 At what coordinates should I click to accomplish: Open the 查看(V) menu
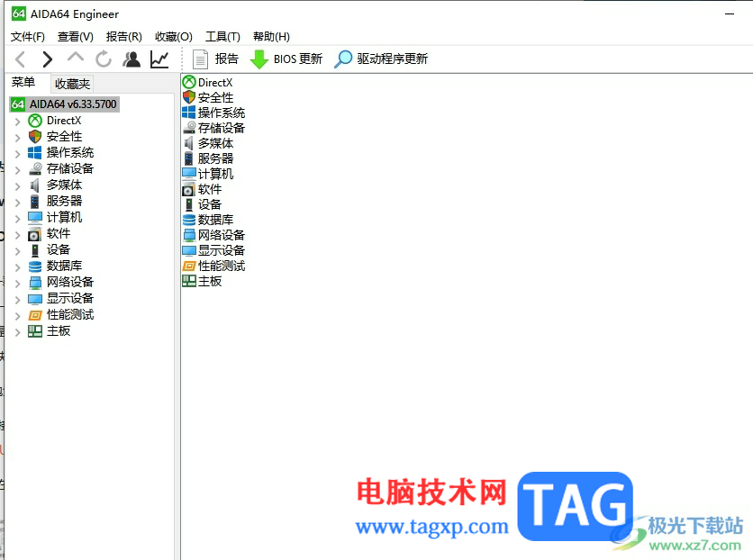(76, 37)
